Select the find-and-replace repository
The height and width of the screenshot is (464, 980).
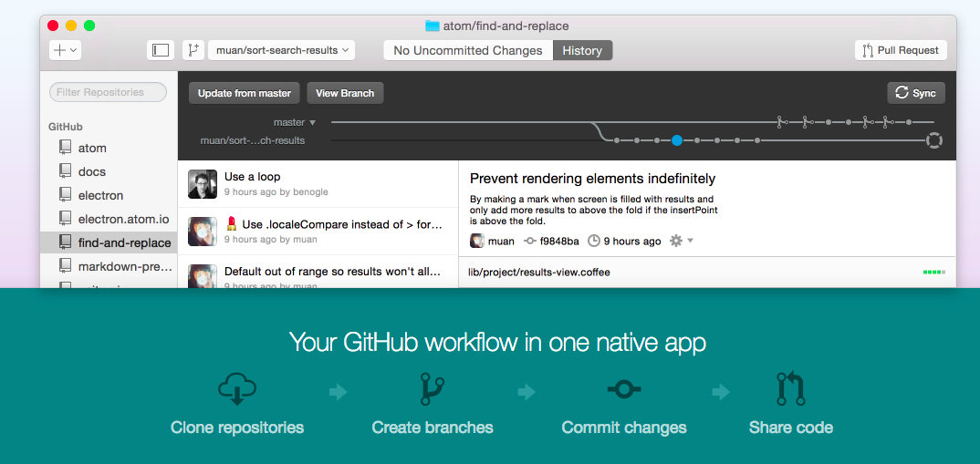pos(108,242)
